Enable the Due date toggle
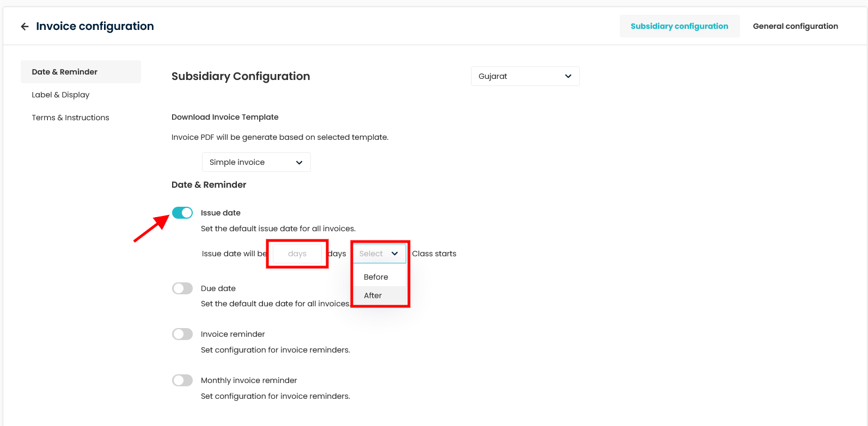The image size is (868, 426). [x=182, y=288]
